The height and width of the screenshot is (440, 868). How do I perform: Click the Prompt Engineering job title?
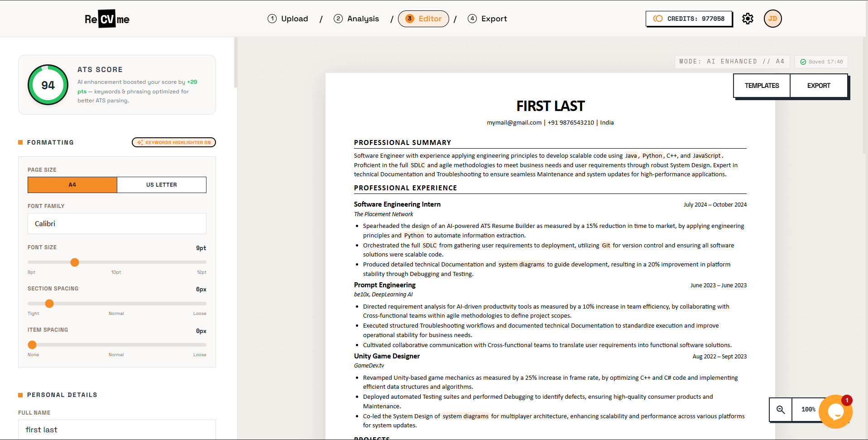(x=385, y=285)
